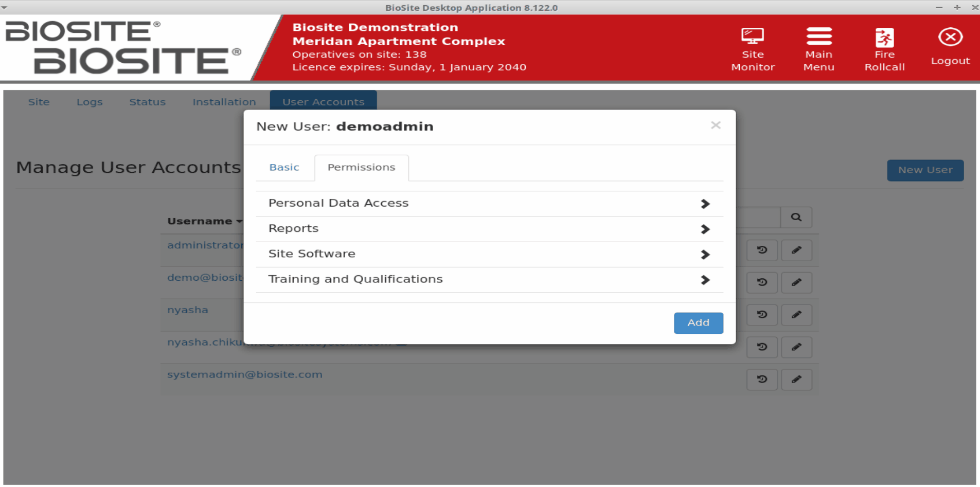Click history icon for demo@biosite row
980x487 pixels.
[x=762, y=282]
